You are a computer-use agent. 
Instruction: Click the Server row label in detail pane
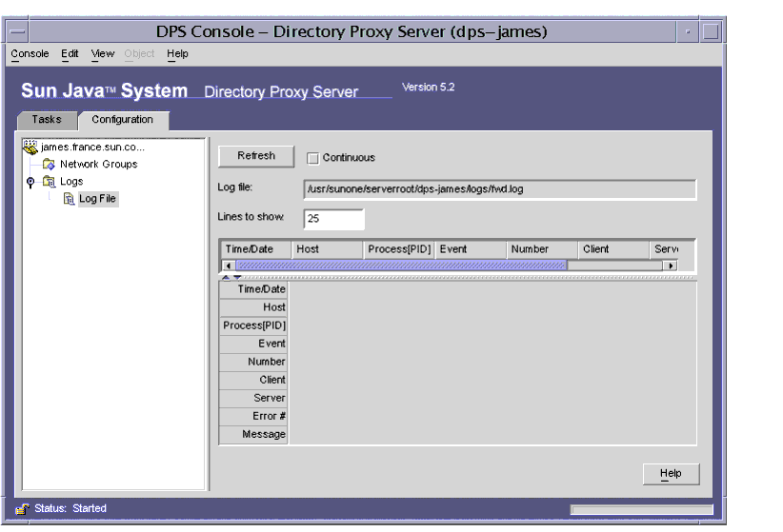point(253,398)
